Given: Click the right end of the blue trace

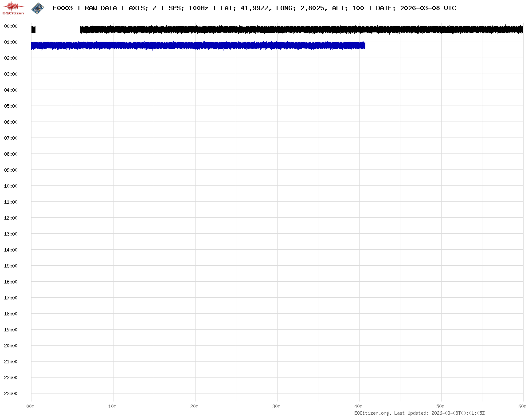Looking at the screenshot, I should click(x=363, y=45).
